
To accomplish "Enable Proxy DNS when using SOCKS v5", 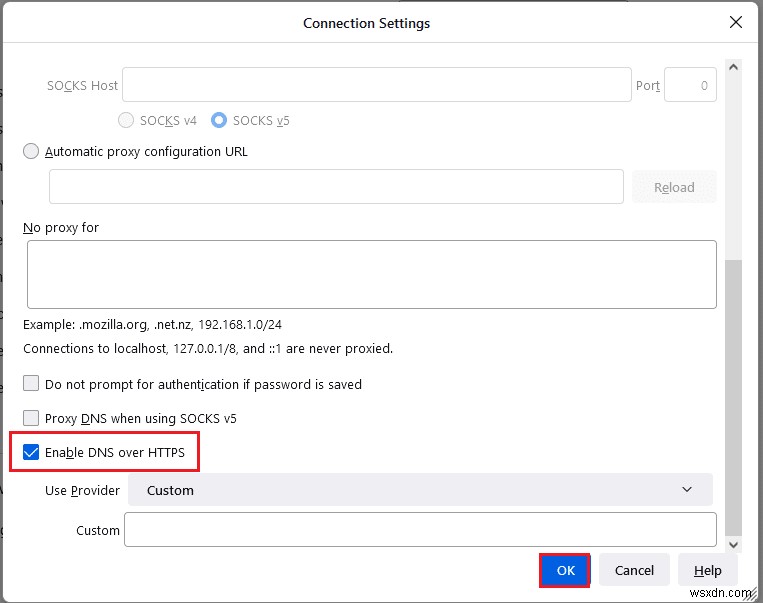I will point(31,418).
